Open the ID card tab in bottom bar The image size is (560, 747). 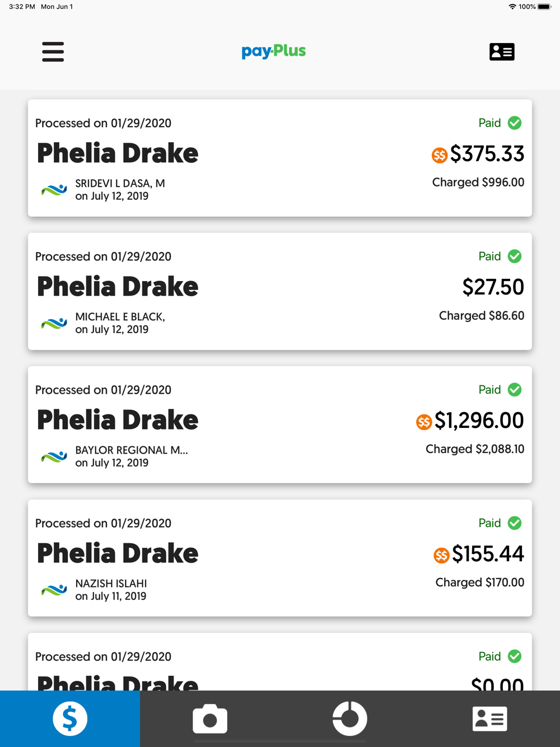490,718
